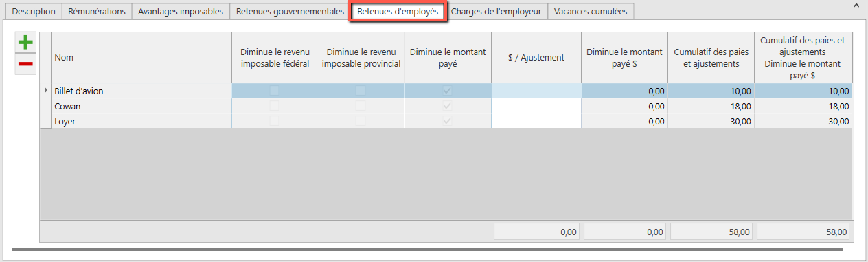Sort by the Nom column header
This screenshot has height=262, width=868.
pos(141,58)
